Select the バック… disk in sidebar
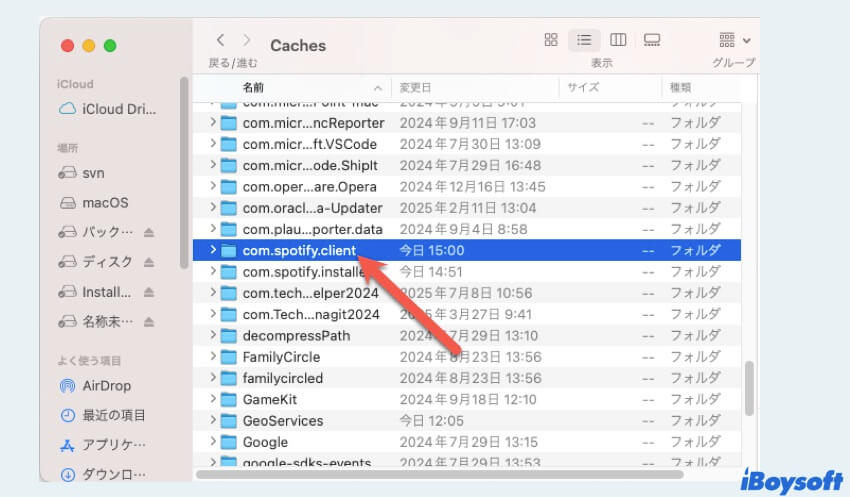Screen dimensions: 850x497 (95, 233)
